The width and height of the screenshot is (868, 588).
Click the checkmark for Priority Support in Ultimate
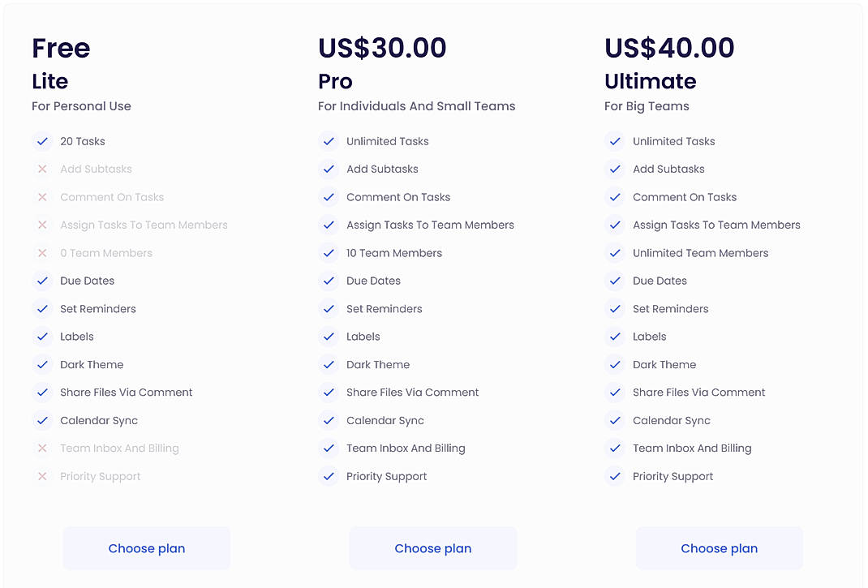click(x=615, y=476)
